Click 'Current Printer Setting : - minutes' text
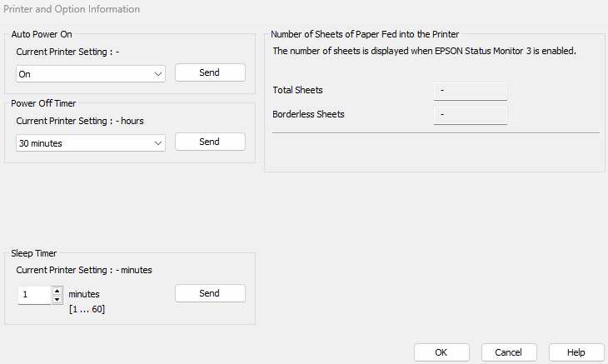 [x=84, y=270]
